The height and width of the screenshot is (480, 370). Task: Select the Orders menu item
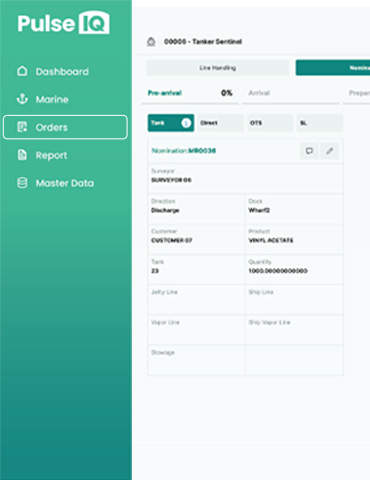coord(65,127)
